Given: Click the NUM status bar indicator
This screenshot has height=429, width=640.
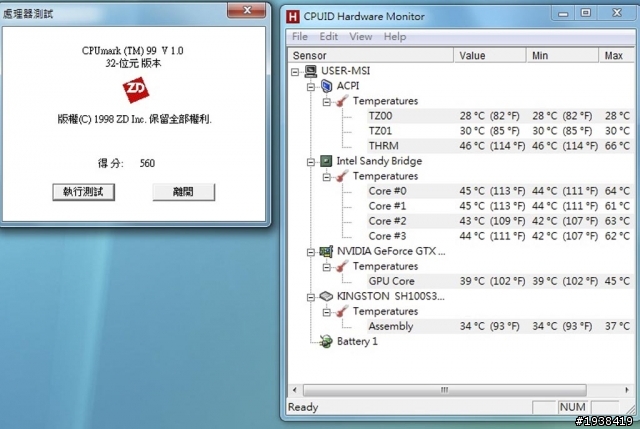Looking at the screenshot, I should [572, 407].
